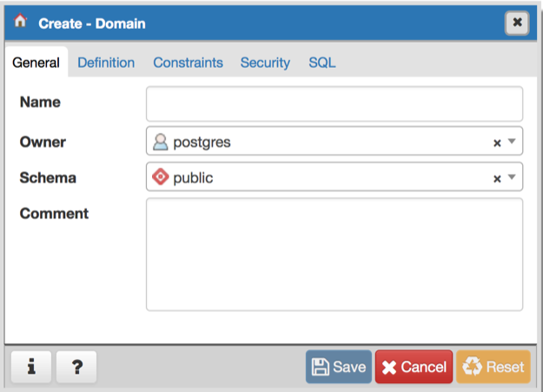The width and height of the screenshot is (543, 392).
Task: Focus the Name input field
Action: point(334,103)
